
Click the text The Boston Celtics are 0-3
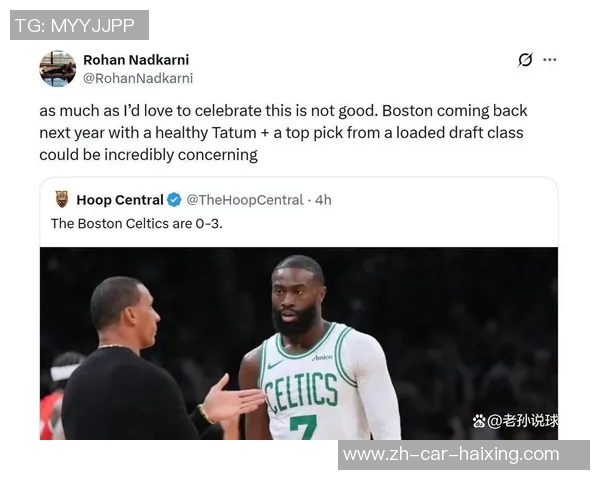click(137, 224)
